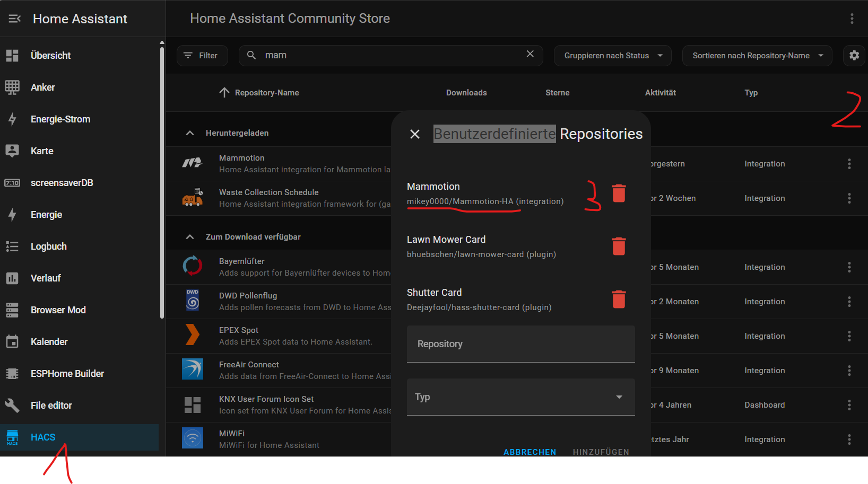Collapse the Zum Download verfügbar group
This screenshot has width=868, height=484.
point(190,237)
